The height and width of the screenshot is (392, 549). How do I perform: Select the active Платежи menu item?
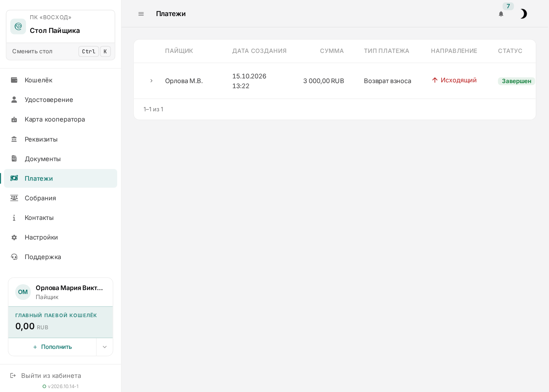(x=60, y=178)
